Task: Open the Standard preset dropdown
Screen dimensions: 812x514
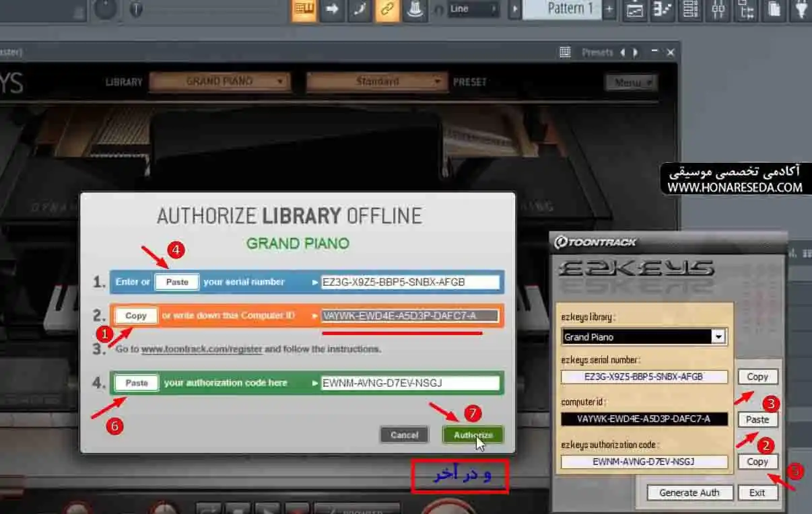Action: (x=377, y=81)
